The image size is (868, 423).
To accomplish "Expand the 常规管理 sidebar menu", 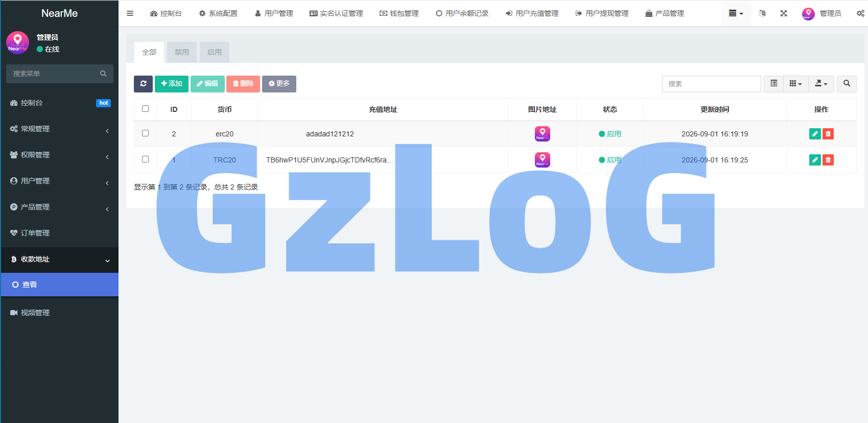I will (x=60, y=129).
